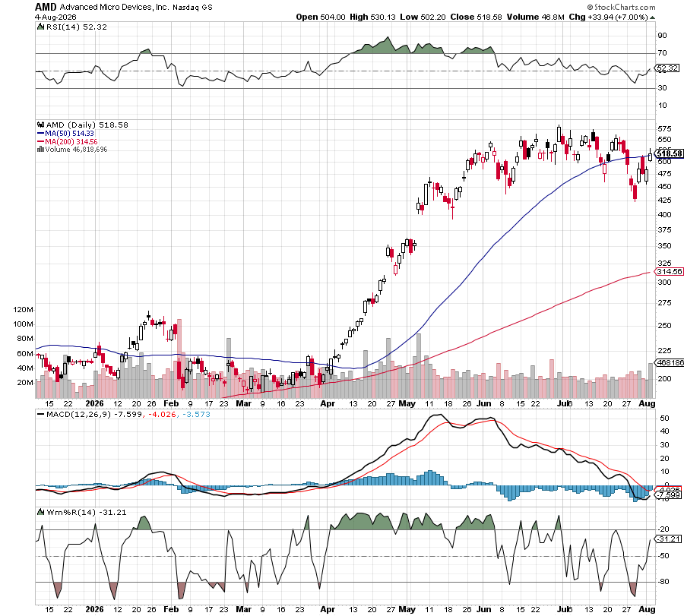The width and height of the screenshot is (684, 616).
Task: Click the Apr label on Williams %R date axis
Action: click(x=328, y=609)
